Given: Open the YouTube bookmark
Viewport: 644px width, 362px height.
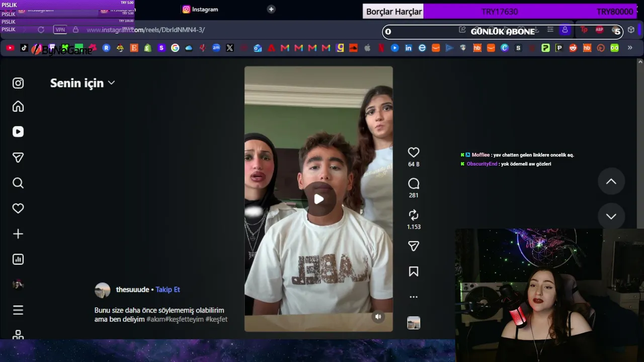Looking at the screenshot, I should point(10,48).
